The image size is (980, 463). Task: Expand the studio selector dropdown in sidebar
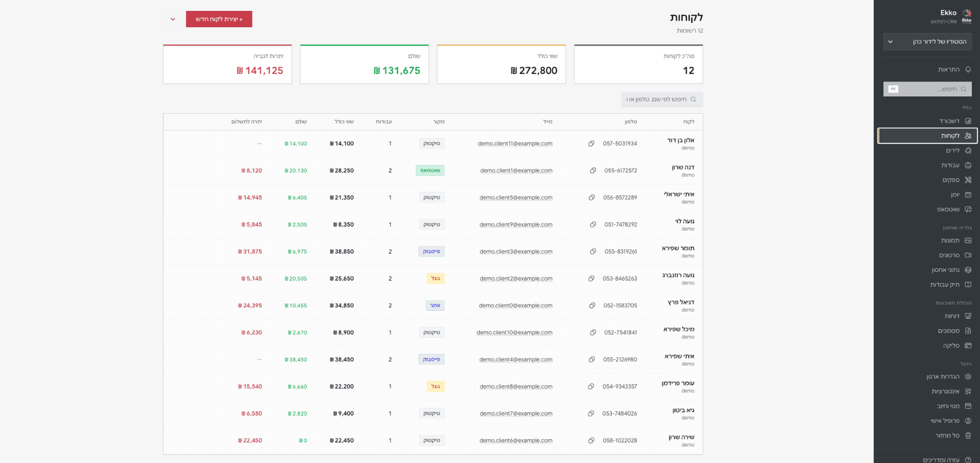click(x=927, y=42)
